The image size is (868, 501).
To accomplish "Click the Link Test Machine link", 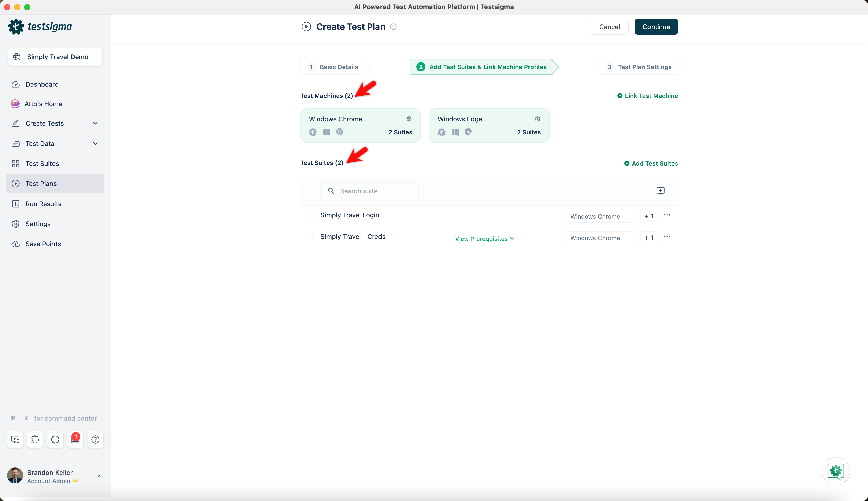I will 647,96.
